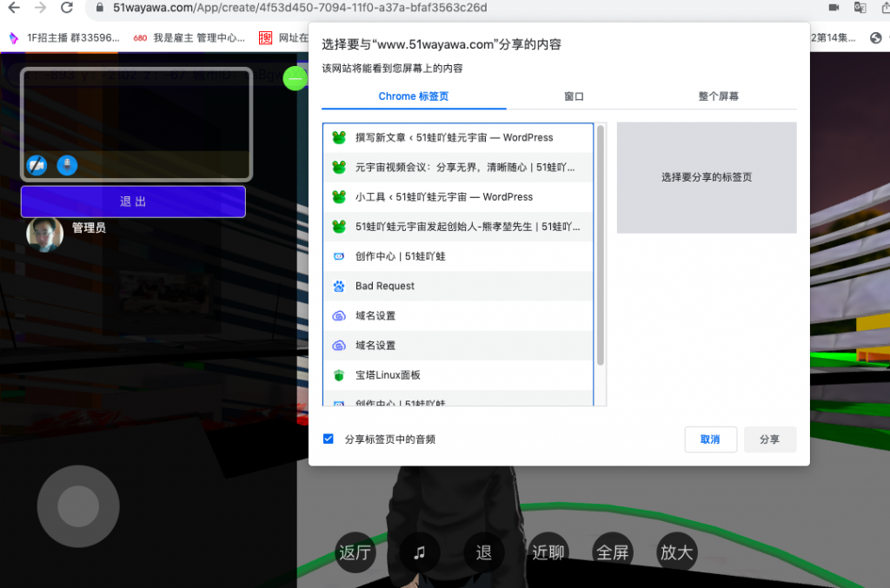The width and height of the screenshot is (890, 588).
Task: Click the 全屏 fullscreen round button
Action: pyautogui.click(x=613, y=552)
